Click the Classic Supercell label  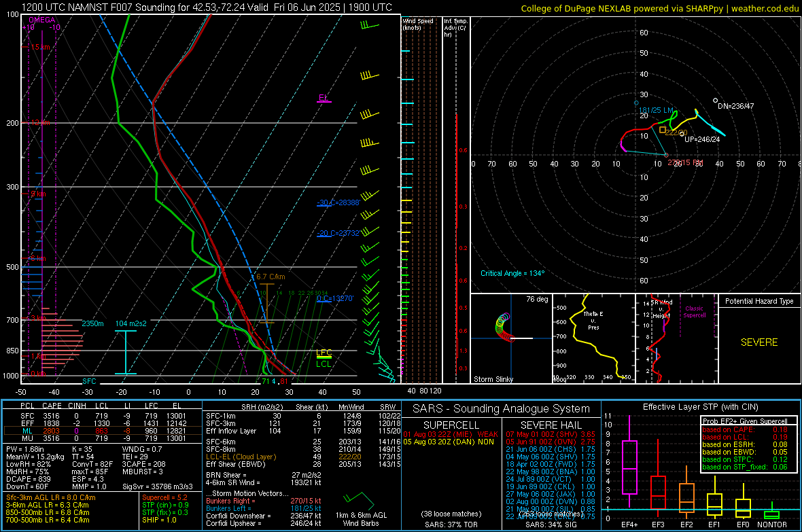point(694,312)
